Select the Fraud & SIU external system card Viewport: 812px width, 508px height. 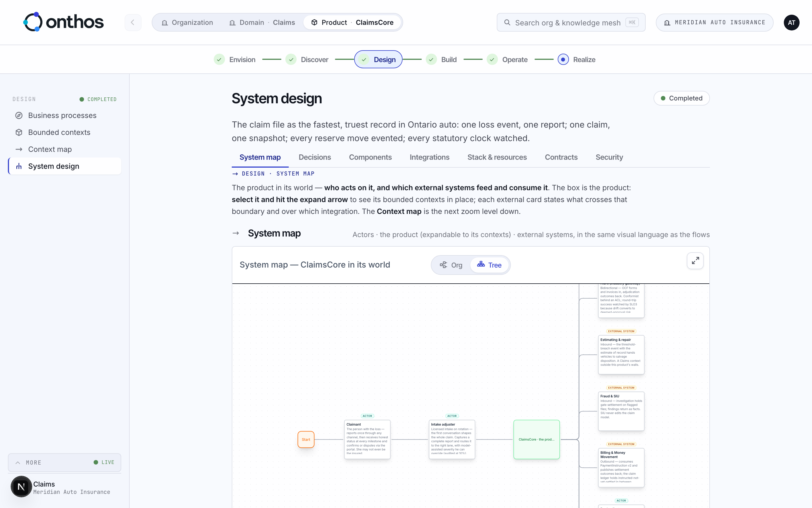click(621, 411)
